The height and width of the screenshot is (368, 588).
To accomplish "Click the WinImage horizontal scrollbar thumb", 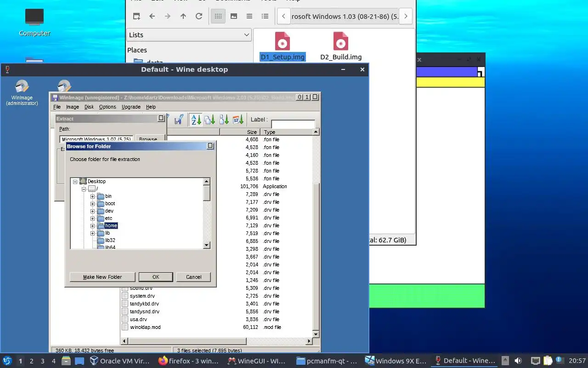I will 187,341.
